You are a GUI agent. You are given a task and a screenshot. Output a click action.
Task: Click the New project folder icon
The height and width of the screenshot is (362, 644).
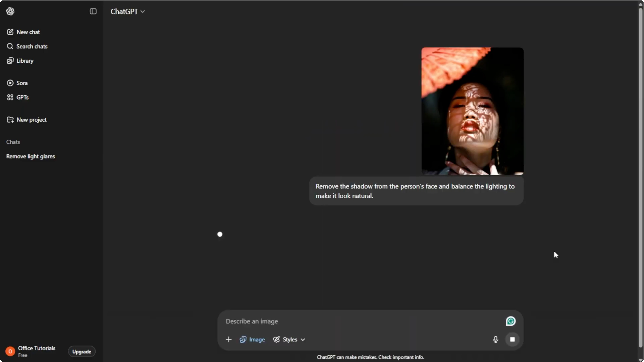click(10, 120)
